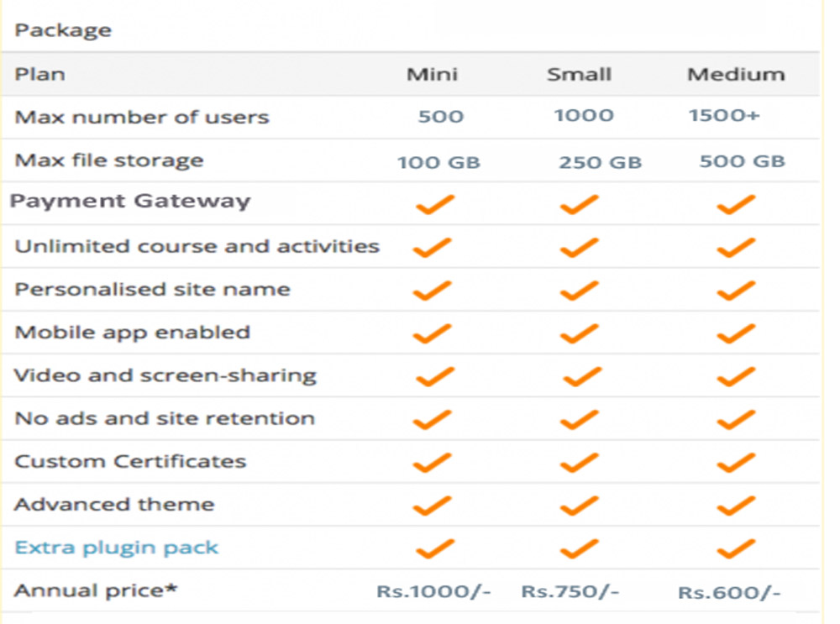Click the 500 users value

(440, 116)
